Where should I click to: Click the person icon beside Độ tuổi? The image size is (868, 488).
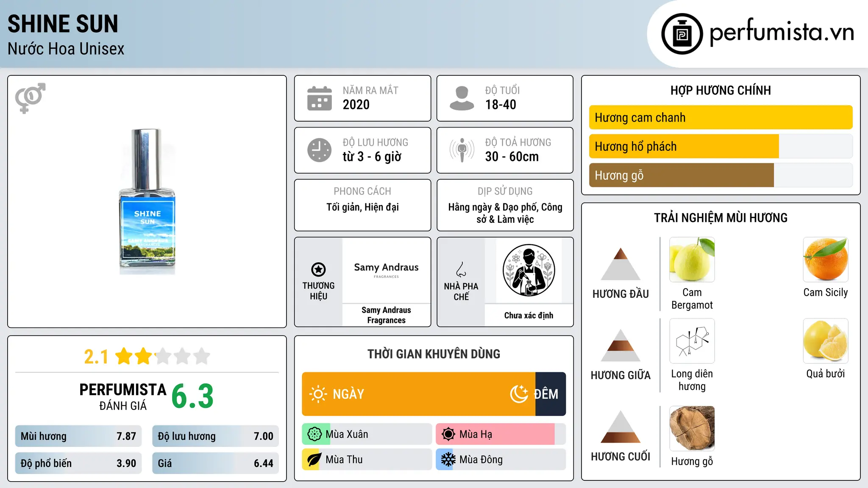462,98
